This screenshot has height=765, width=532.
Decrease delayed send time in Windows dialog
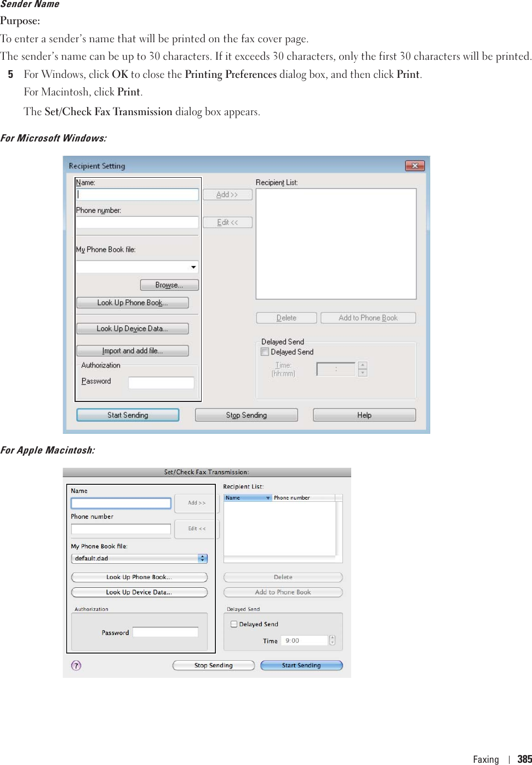click(362, 373)
